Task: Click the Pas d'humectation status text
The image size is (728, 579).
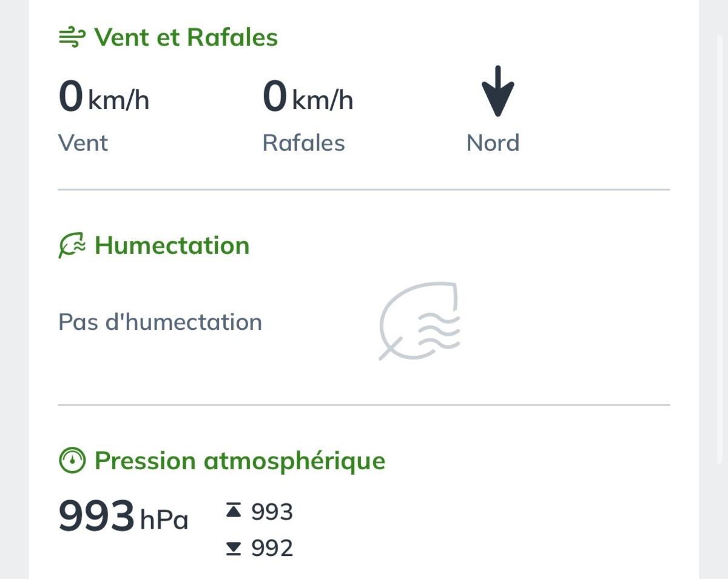Action: pyautogui.click(x=160, y=322)
